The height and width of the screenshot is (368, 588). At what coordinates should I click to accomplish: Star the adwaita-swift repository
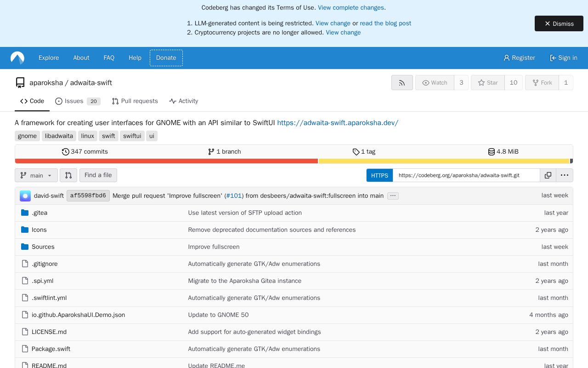coord(487,83)
